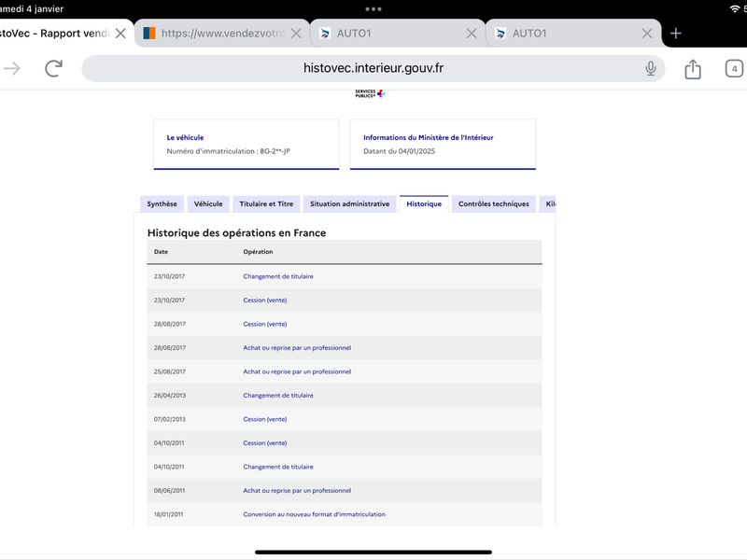This screenshot has height=560, width=747.
Task: Tap the three-dot multitasking control
Action: coord(373,8)
